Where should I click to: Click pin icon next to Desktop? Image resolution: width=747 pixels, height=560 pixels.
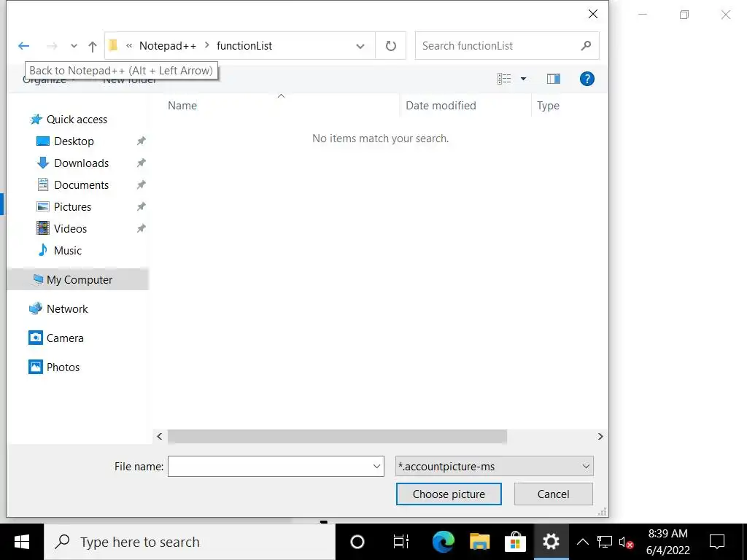pos(141,141)
